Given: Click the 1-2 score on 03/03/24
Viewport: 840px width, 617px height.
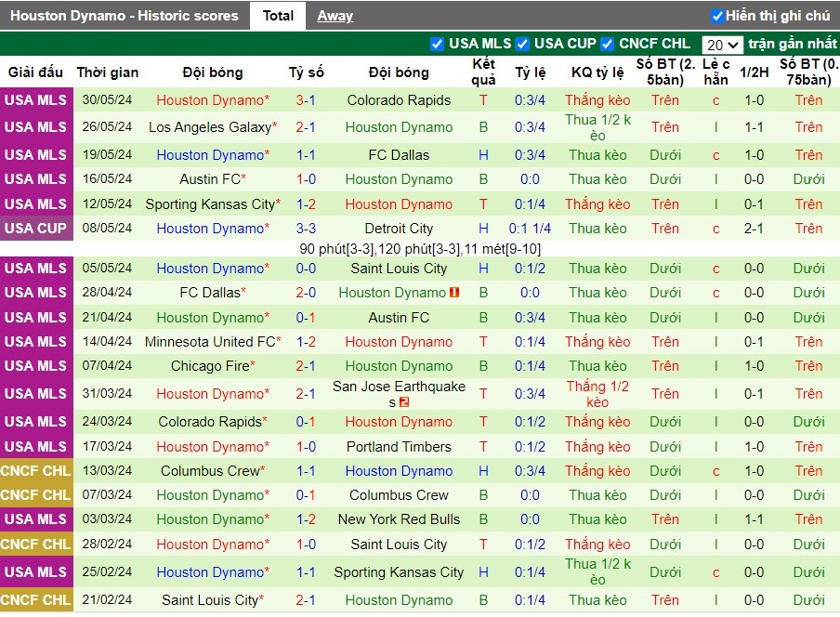Looking at the screenshot, I should tap(306, 519).
